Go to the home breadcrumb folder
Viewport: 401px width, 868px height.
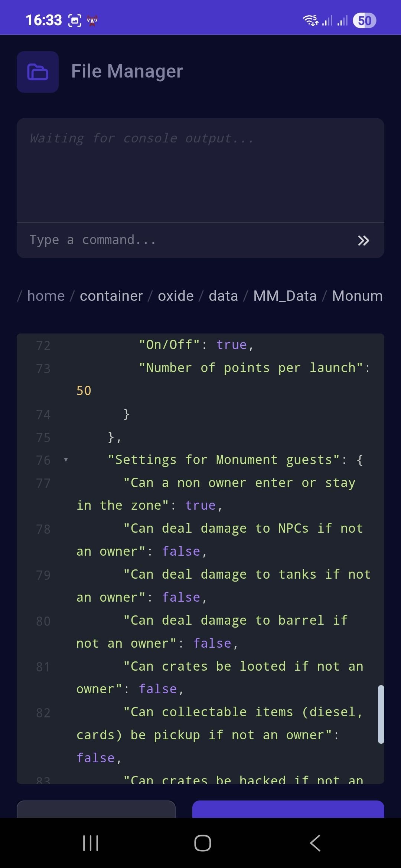coord(46,296)
